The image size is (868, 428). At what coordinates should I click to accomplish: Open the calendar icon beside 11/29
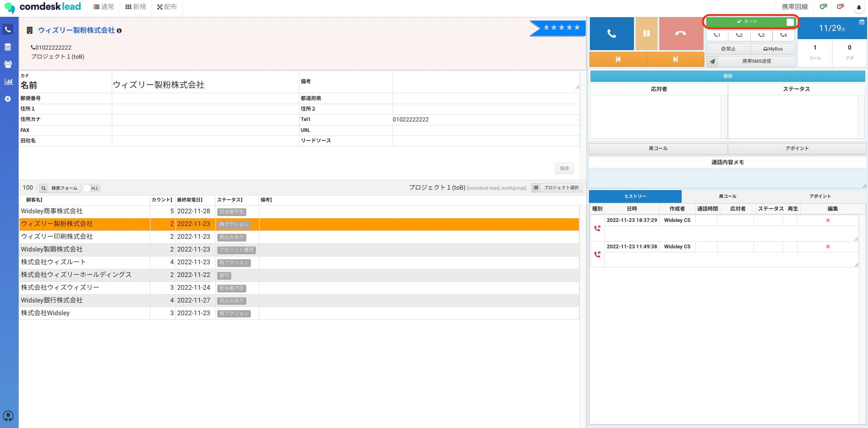tap(862, 22)
